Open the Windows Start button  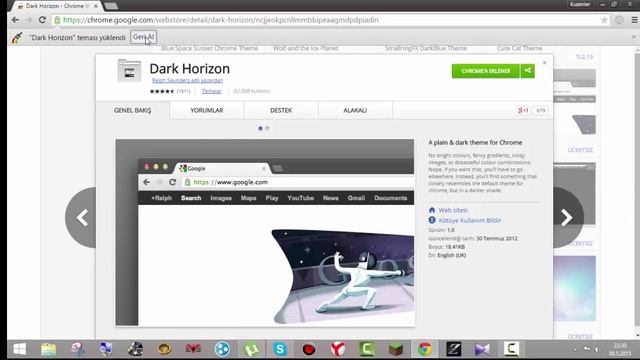pos(19,349)
